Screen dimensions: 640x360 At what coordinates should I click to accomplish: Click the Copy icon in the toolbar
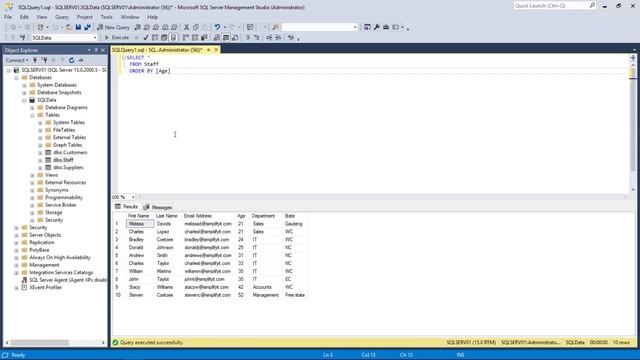coord(196,27)
